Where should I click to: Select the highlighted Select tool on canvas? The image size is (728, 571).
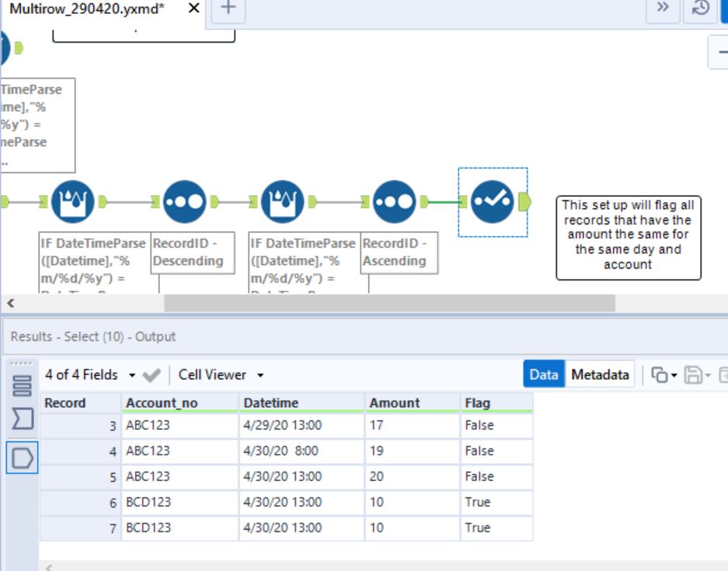coord(492,202)
